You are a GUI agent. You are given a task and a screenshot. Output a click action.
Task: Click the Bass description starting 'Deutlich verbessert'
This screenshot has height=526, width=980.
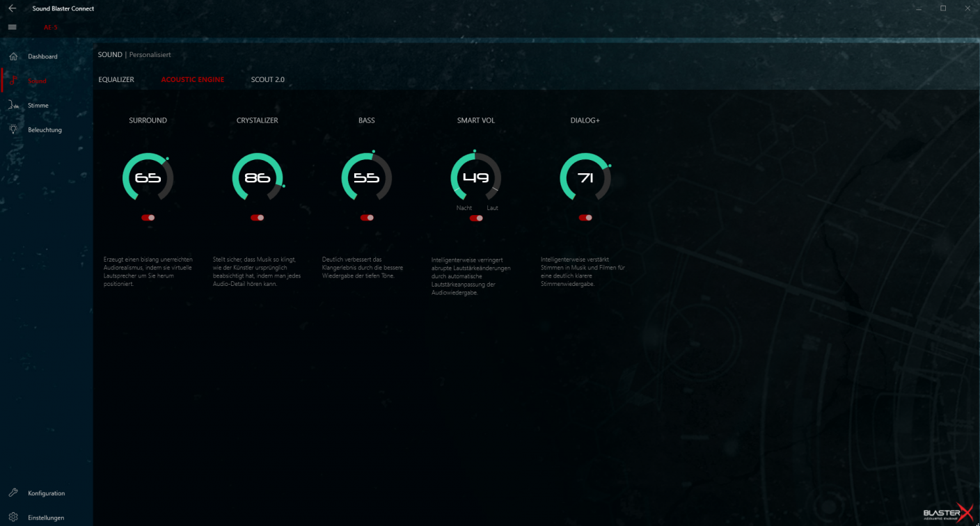363,267
